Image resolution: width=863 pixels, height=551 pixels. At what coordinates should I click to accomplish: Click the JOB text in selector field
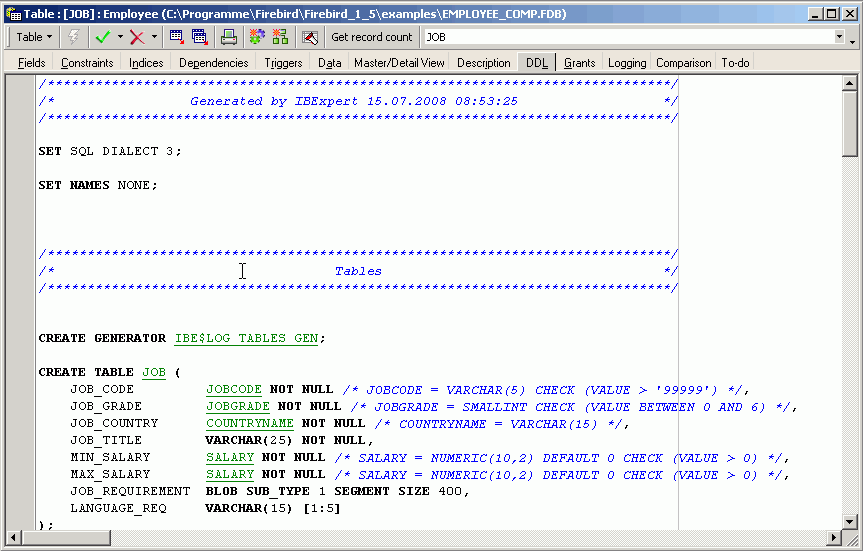[436, 37]
